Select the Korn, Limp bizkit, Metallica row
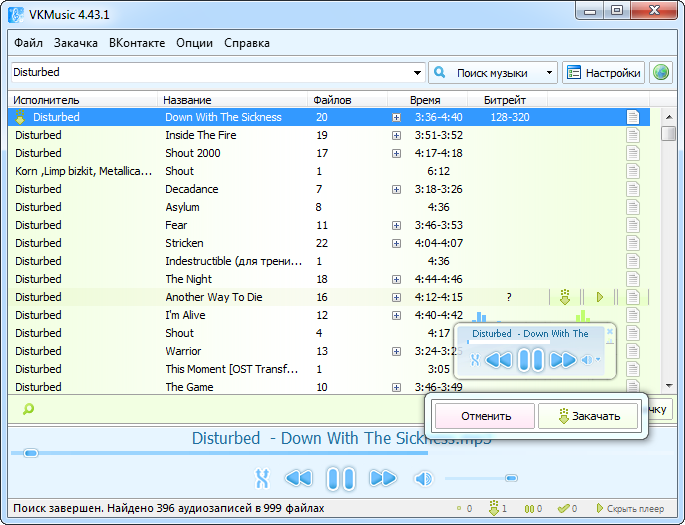Viewport: 685px width, 525px height. pos(329,171)
